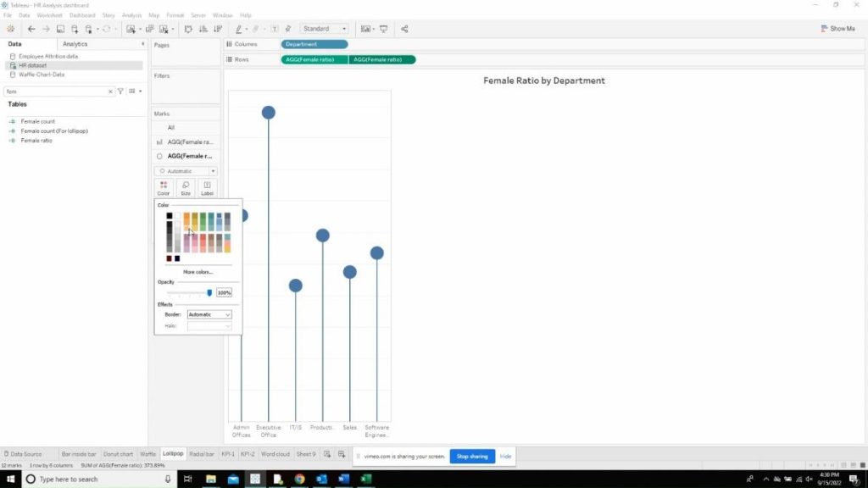
Task: Enable Presentation Mode from the toolbar
Action: (383, 29)
